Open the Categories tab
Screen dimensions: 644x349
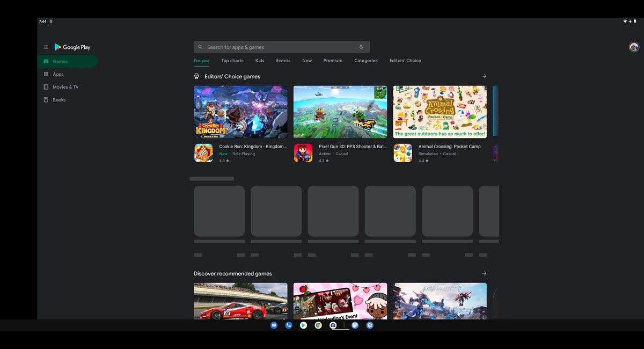pos(366,60)
